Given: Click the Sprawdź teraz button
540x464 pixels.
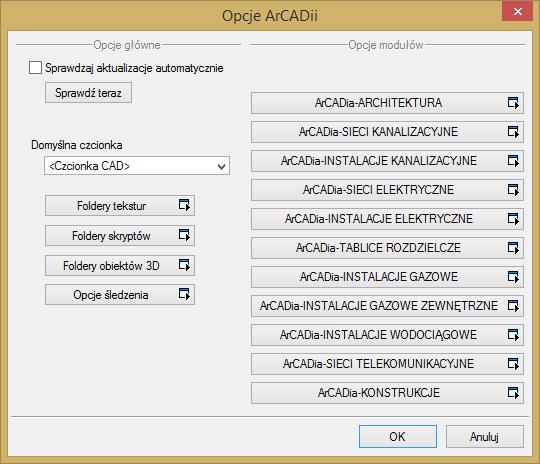Looking at the screenshot, I should [89, 93].
